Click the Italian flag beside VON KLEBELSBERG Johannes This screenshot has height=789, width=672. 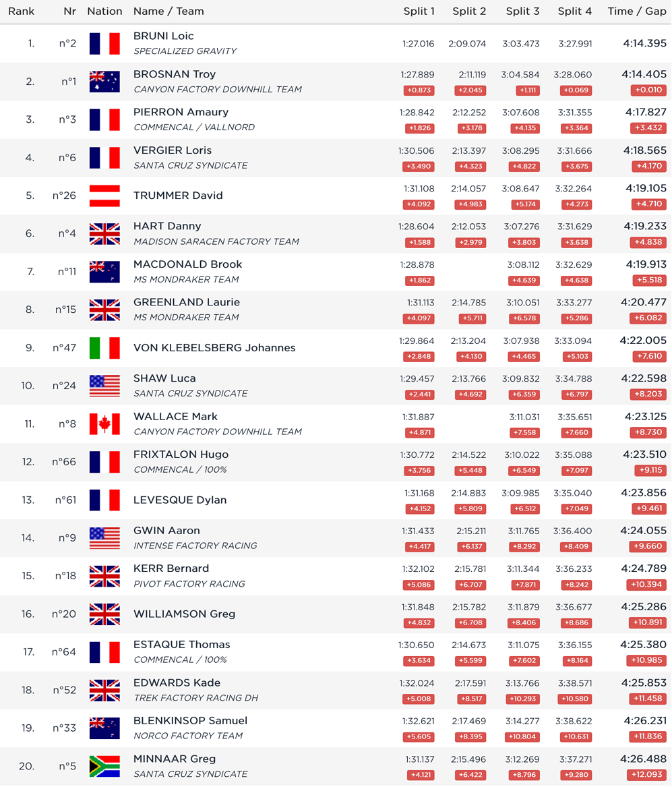click(x=104, y=348)
